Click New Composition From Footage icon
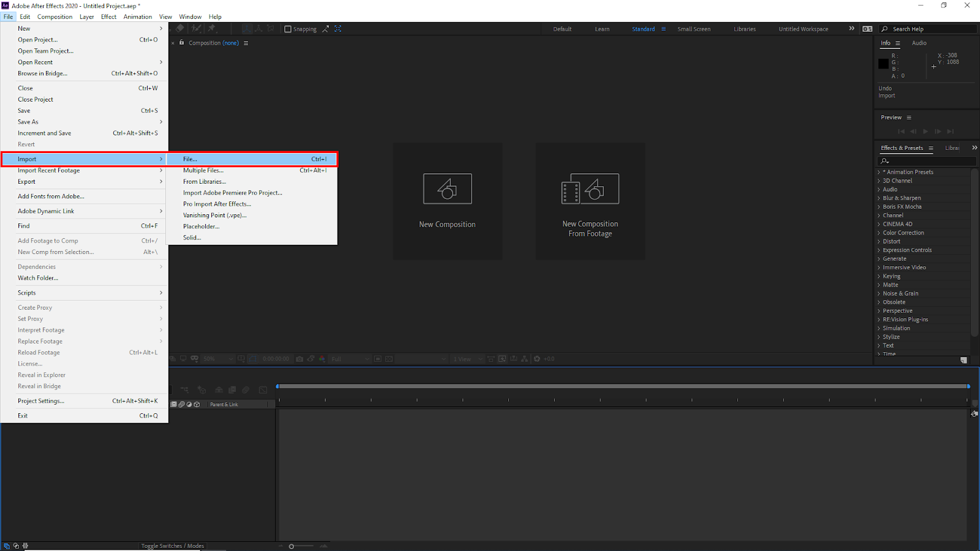This screenshot has height=551, width=980. click(590, 189)
